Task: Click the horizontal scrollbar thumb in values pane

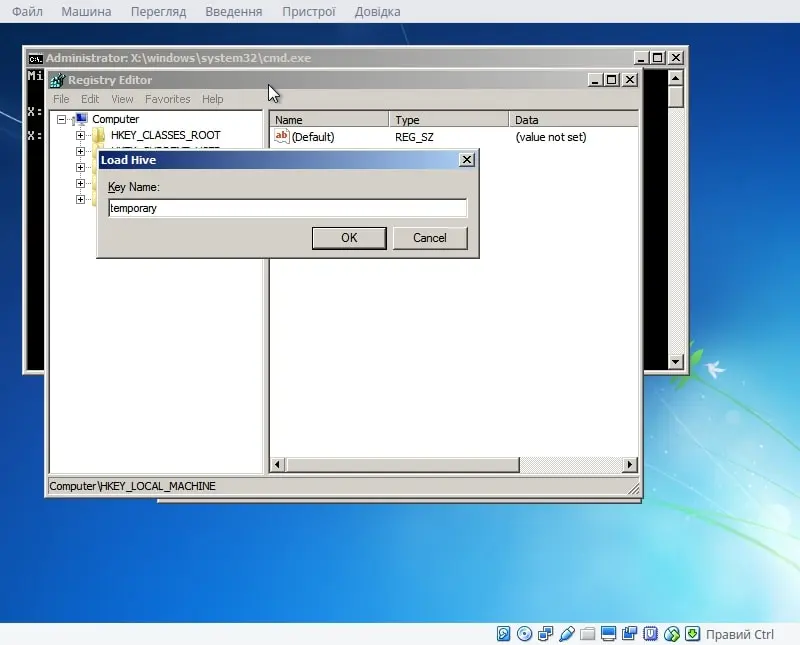Action: click(403, 465)
